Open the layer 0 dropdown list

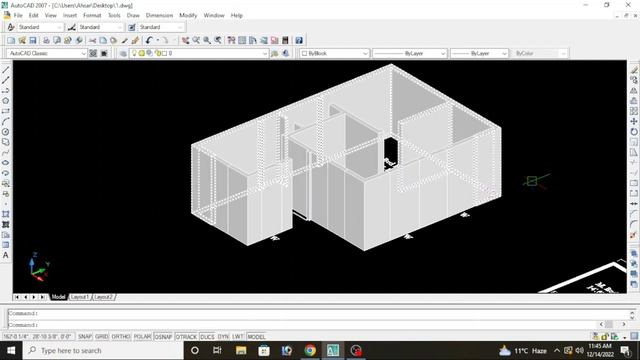pyautogui.click(x=199, y=53)
